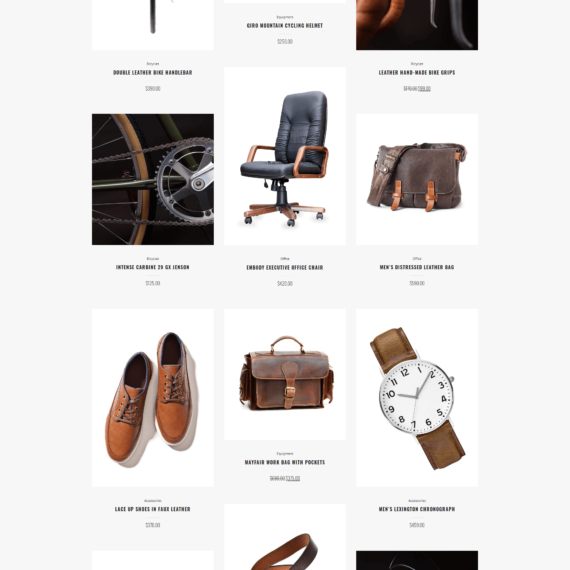Open the brown lace up shoes image

point(153,397)
